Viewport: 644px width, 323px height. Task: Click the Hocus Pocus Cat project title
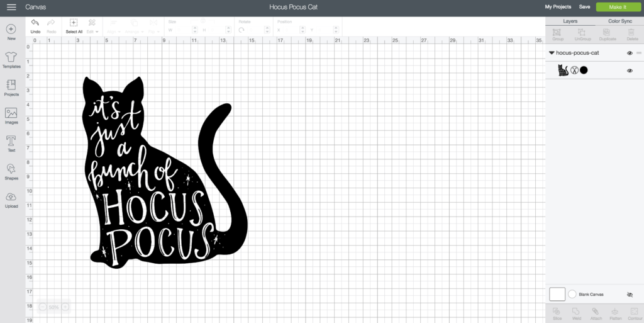point(293,7)
